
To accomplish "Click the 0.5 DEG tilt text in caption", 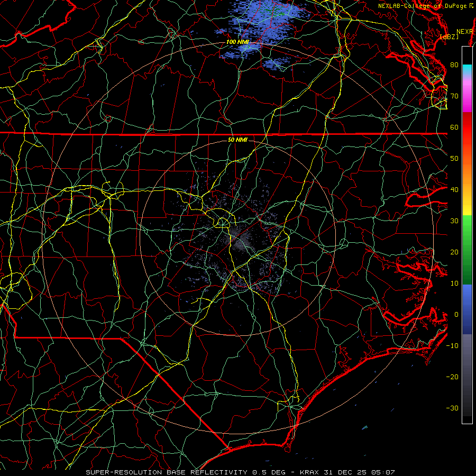I will (269, 472).
